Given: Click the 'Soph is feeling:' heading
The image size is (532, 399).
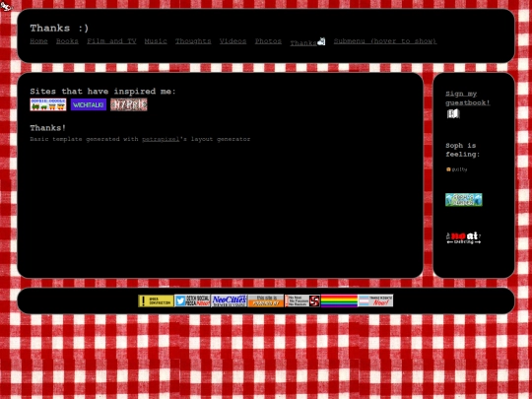Looking at the screenshot, I should tap(463, 150).
